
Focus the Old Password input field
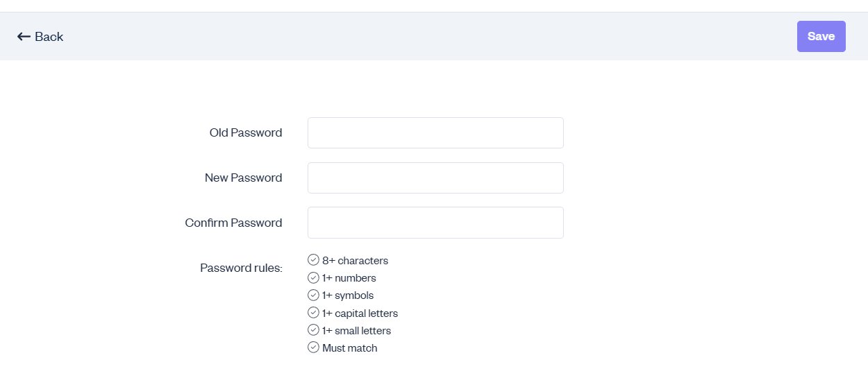(435, 132)
